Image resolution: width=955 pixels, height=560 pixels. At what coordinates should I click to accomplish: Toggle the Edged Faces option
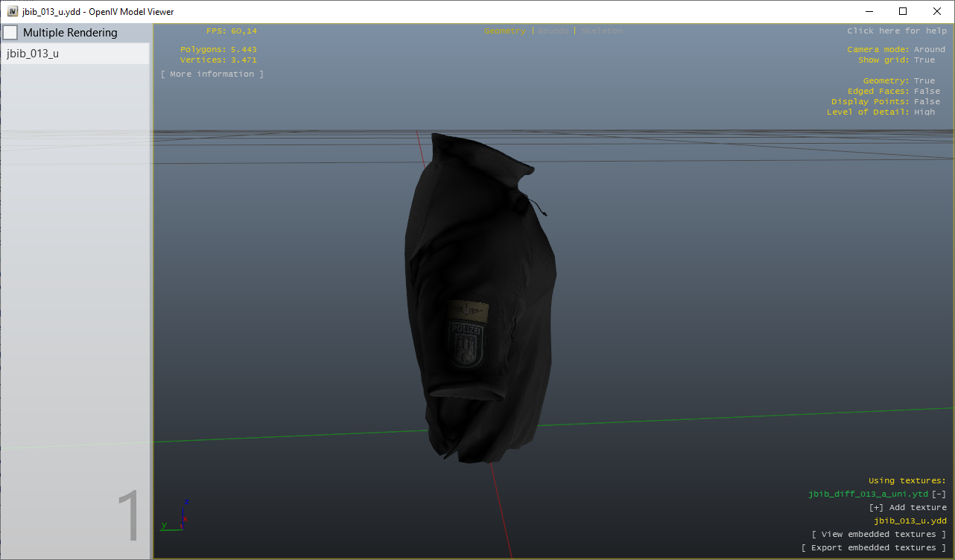pos(927,92)
